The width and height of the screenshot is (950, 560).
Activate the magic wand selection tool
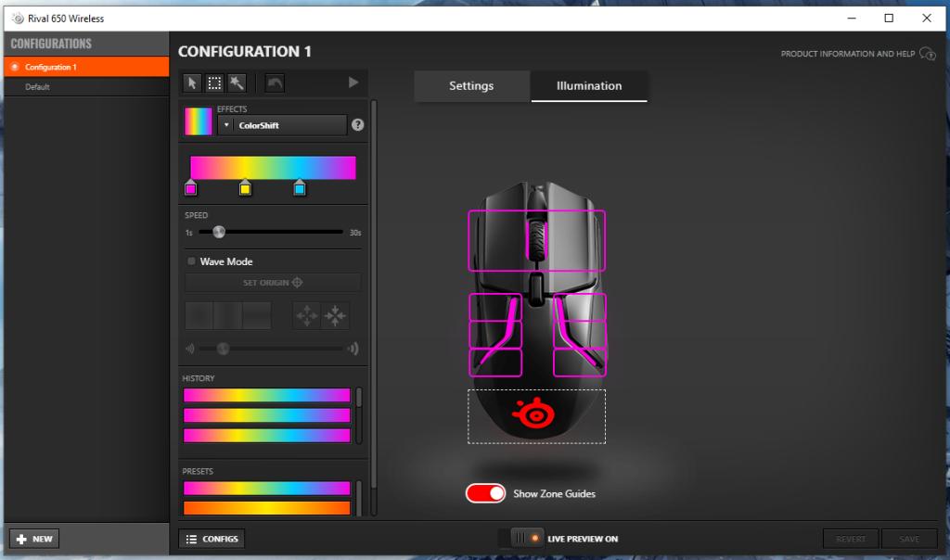click(x=237, y=83)
